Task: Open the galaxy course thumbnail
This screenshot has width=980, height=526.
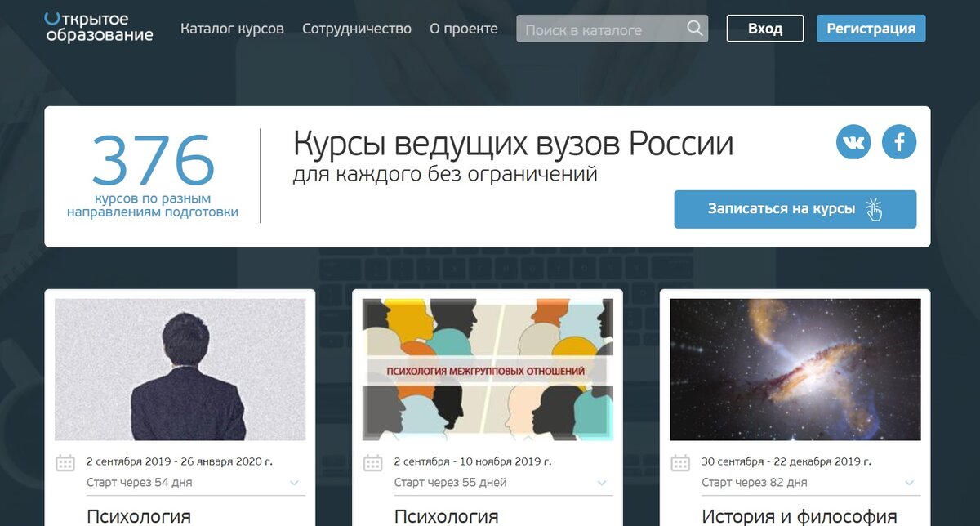Action: click(795, 369)
